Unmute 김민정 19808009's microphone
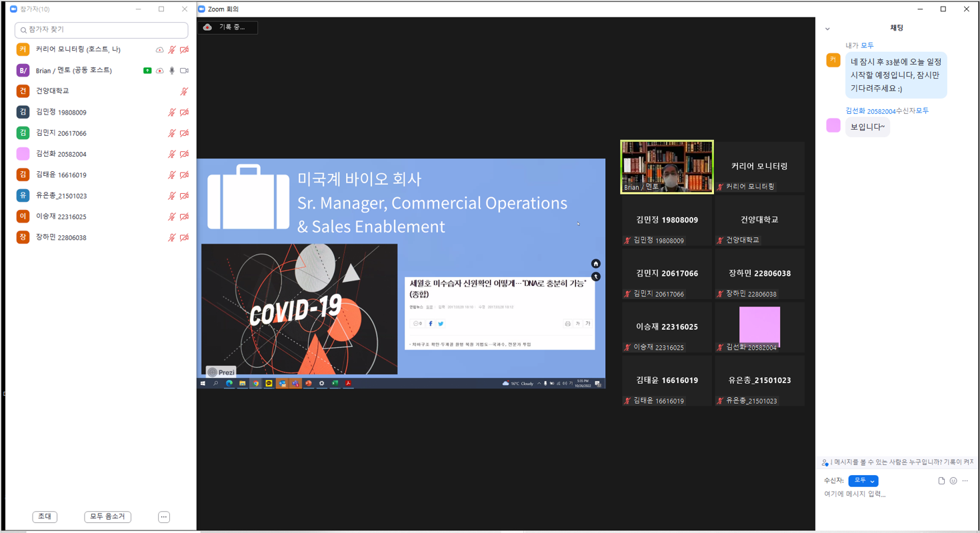 (x=172, y=113)
